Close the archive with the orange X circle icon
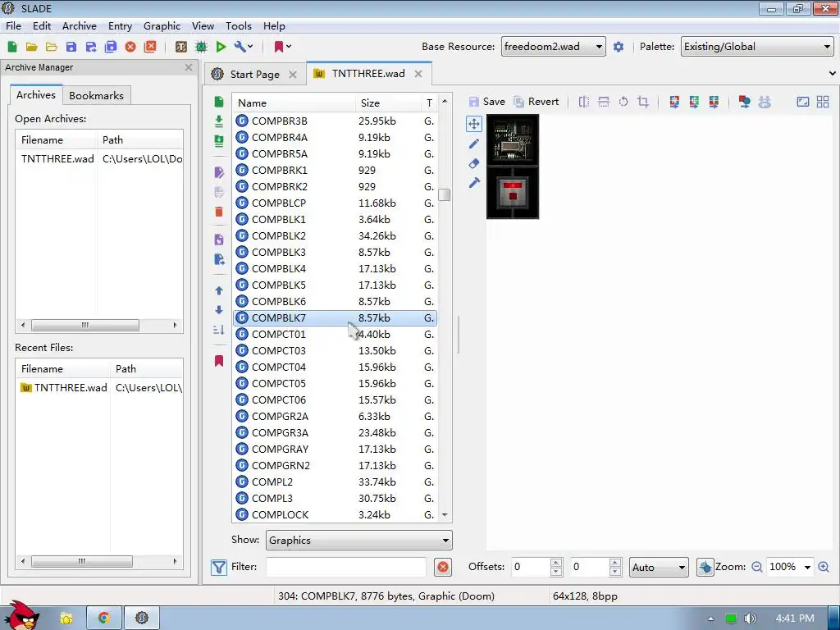 point(130,47)
